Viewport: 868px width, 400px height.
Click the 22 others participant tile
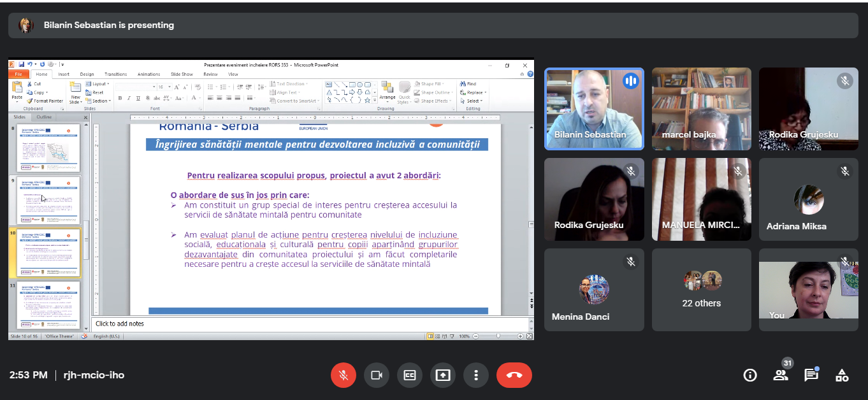click(701, 290)
